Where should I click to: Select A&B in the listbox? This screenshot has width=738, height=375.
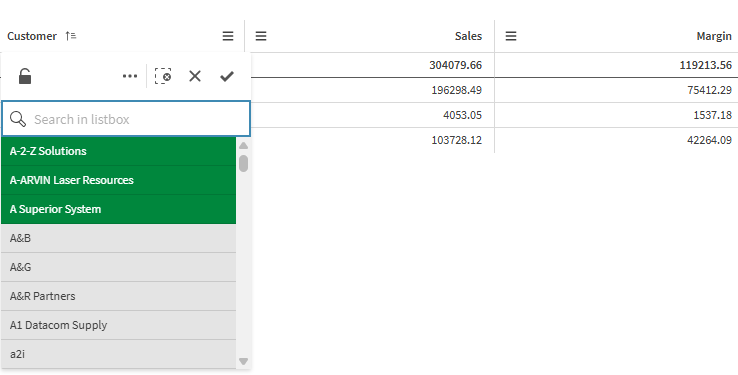pyautogui.click(x=119, y=239)
